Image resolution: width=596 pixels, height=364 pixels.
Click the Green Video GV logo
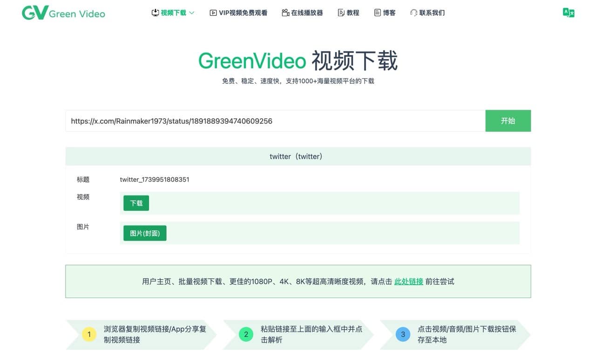coord(63,13)
